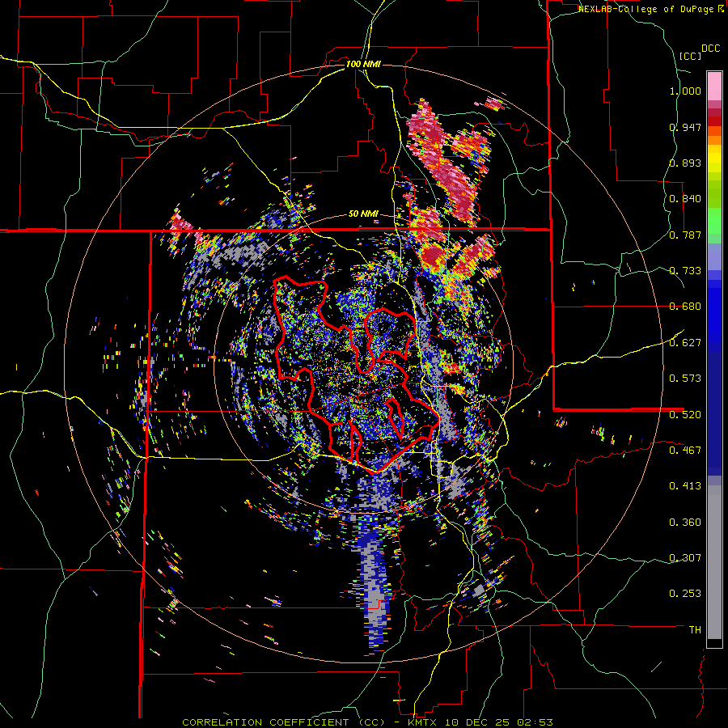Select the 0.947 scale value
Image resolution: width=728 pixels, height=728 pixels.
685,127
